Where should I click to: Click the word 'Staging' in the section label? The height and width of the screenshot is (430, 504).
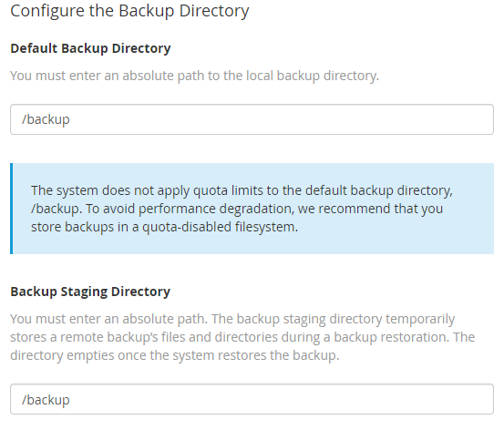pyautogui.click(x=84, y=292)
